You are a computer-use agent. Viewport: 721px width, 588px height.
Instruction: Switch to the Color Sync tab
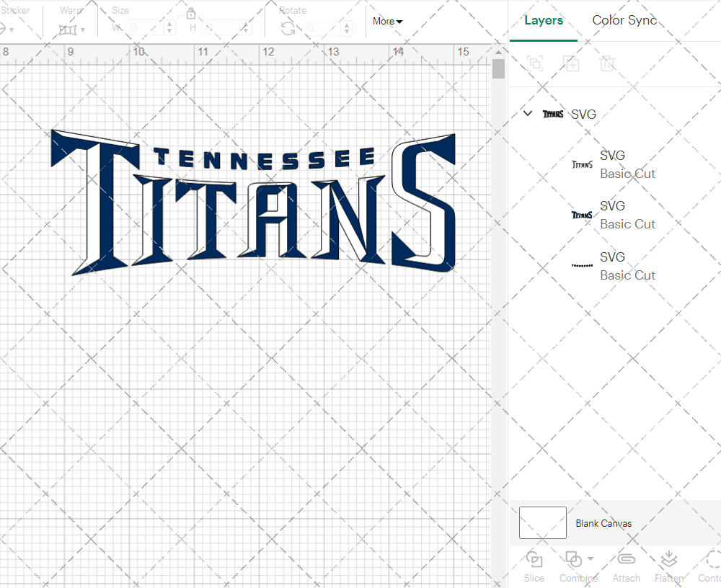[624, 20]
